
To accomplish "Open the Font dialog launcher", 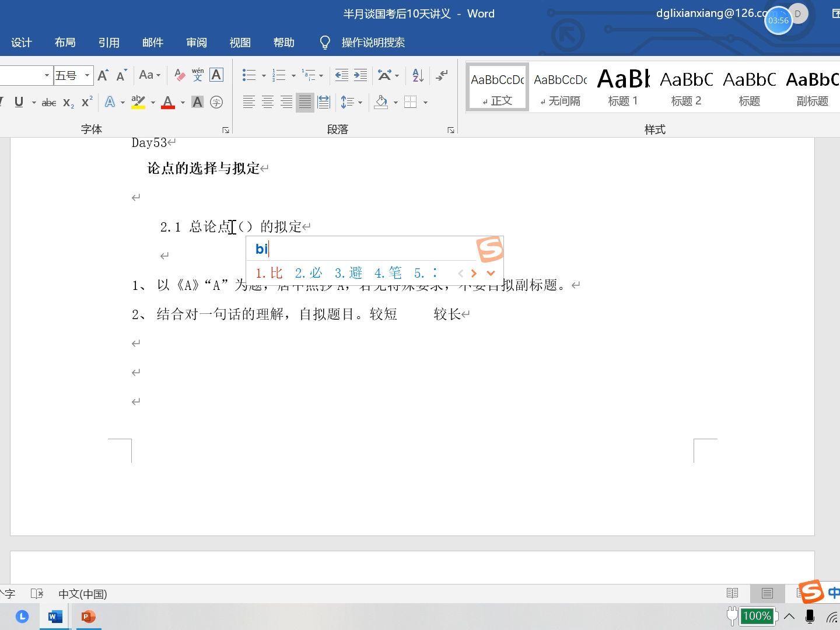I will click(226, 130).
